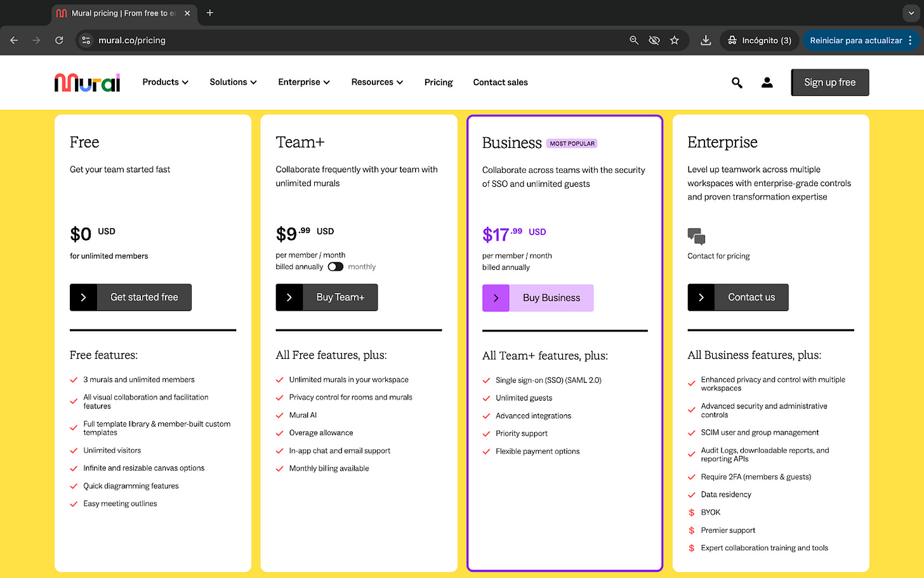Click the Mural logo
The height and width of the screenshot is (578, 924).
click(87, 83)
